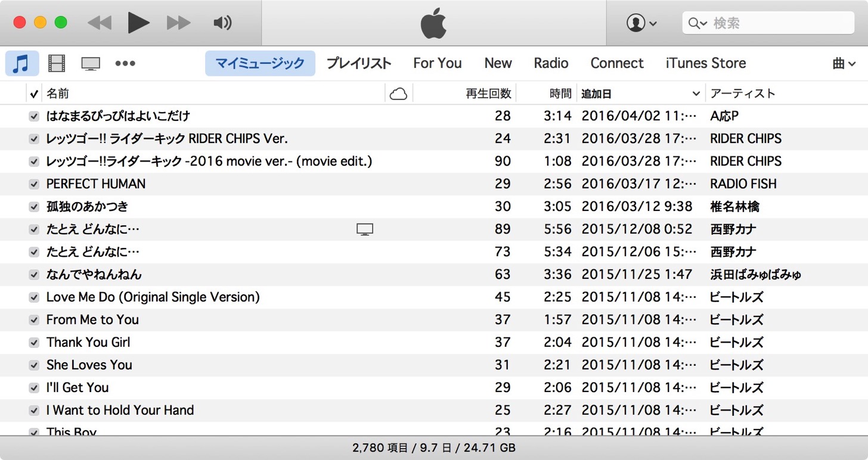Uncheck the I'll Get You checkbox
Image resolution: width=868 pixels, height=460 pixels.
tap(34, 388)
